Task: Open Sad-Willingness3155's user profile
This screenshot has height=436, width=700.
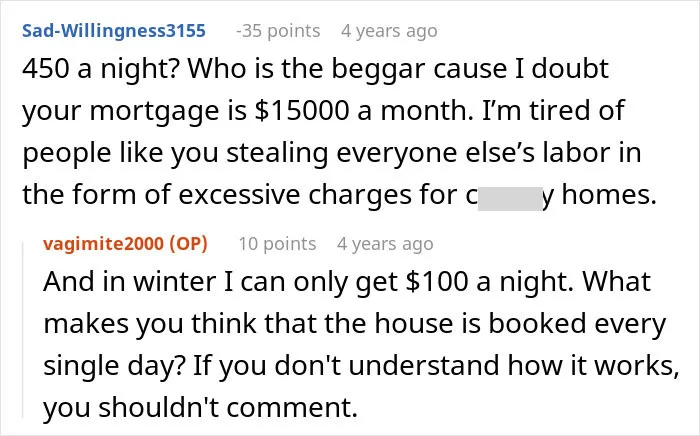Action: (114, 31)
